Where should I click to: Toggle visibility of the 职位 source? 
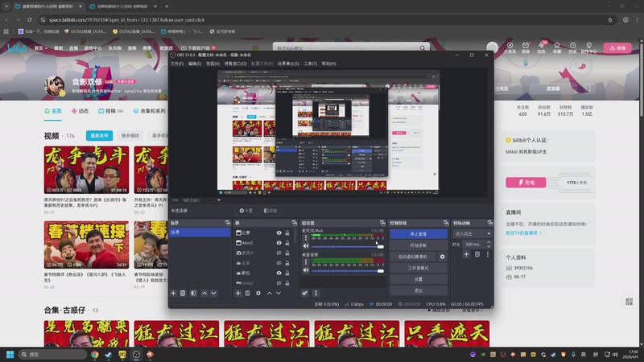point(279,273)
